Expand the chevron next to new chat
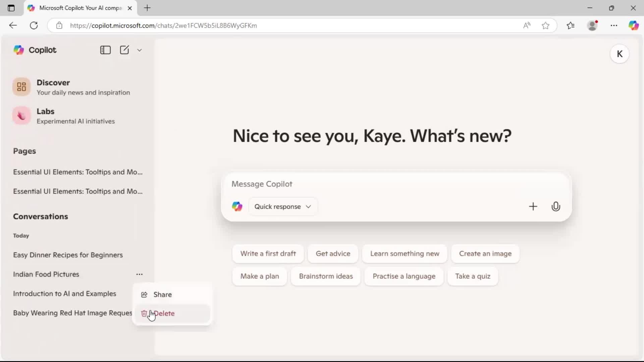644x362 pixels. coord(140,50)
